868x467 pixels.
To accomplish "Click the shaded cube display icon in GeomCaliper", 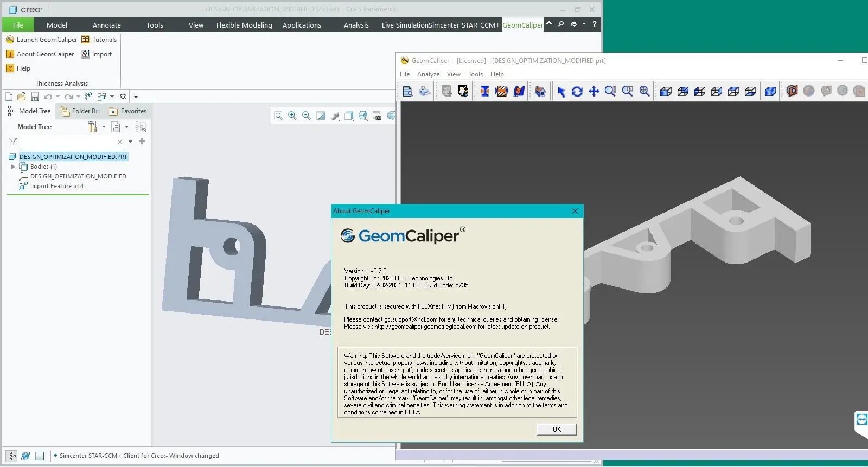I will pyautogui.click(x=770, y=91).
